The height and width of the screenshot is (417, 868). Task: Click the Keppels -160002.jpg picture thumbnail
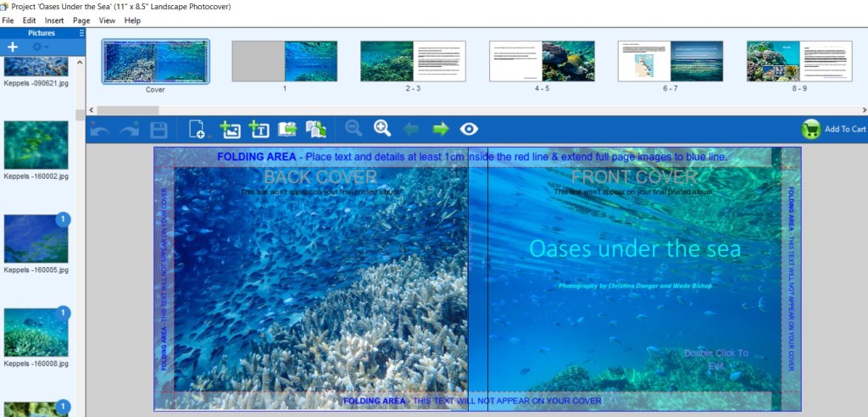coord(36,145)
